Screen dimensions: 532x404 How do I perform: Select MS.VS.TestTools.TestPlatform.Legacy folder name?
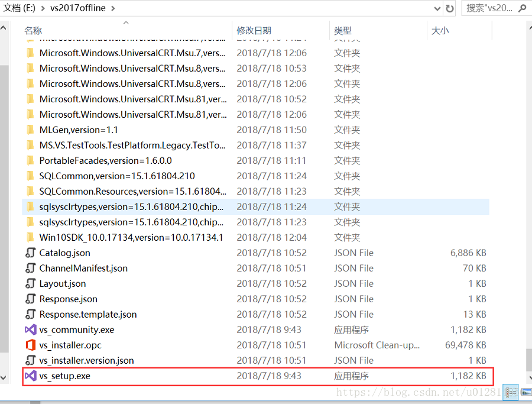point(132,145)
